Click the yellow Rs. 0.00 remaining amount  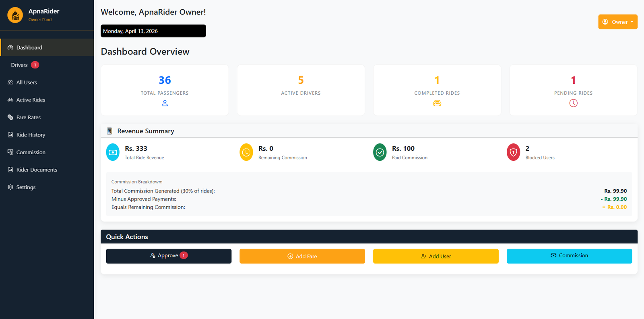pyautogui.click(x=615, y=207)
